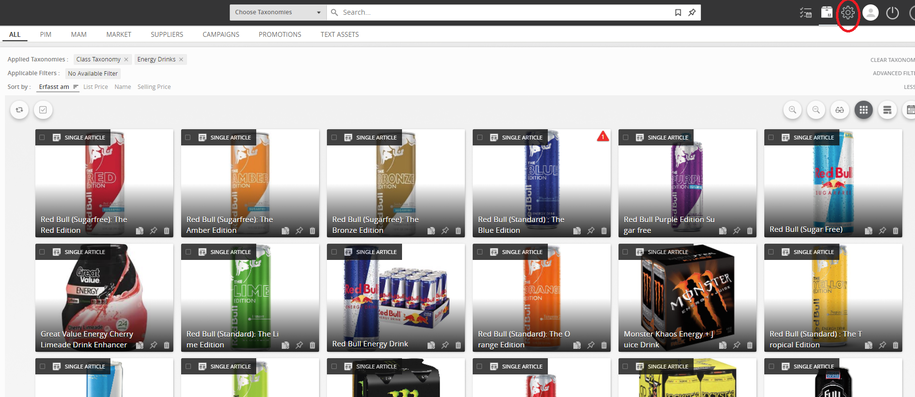
Task: Check the Red Bull The Blue Edition checkbox
Action: 480,137
